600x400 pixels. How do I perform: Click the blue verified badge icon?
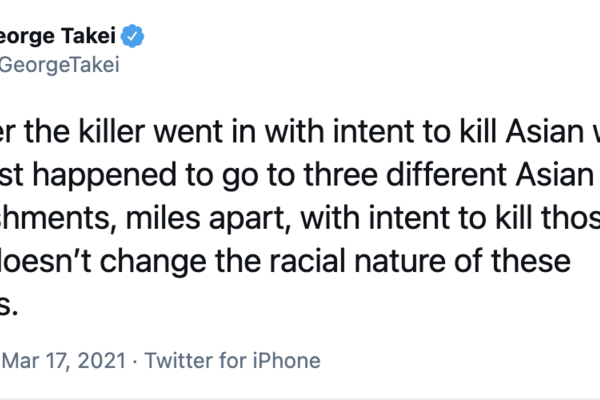pyautogui.click(x=133, y=38)
